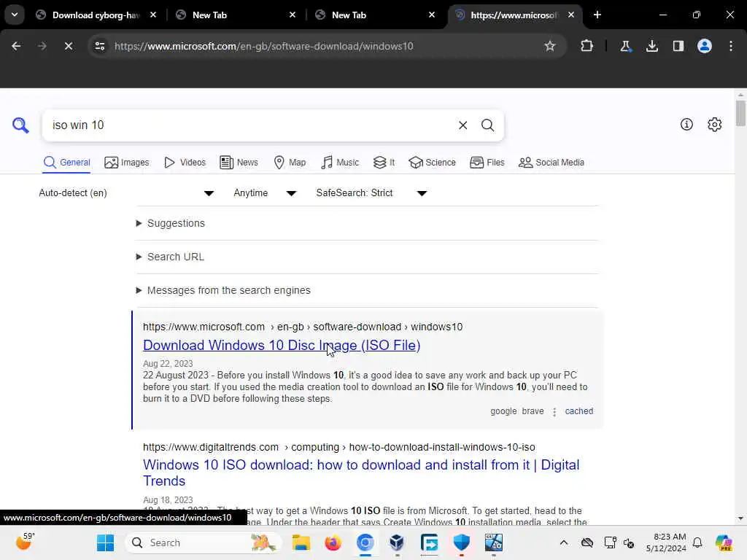Click the SearXNG magnifier logo
The height and width of the screenshot is (560, 747).
[x=20, y=125]
